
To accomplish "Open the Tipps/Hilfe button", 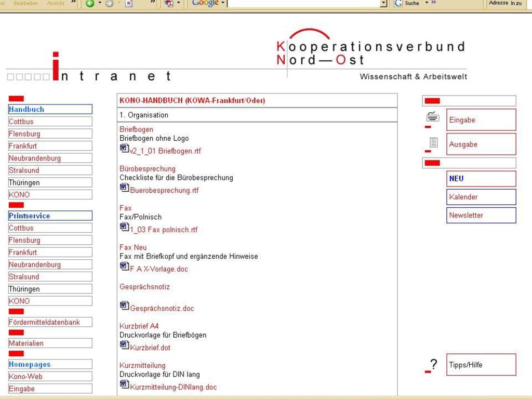I will point(481,365).
